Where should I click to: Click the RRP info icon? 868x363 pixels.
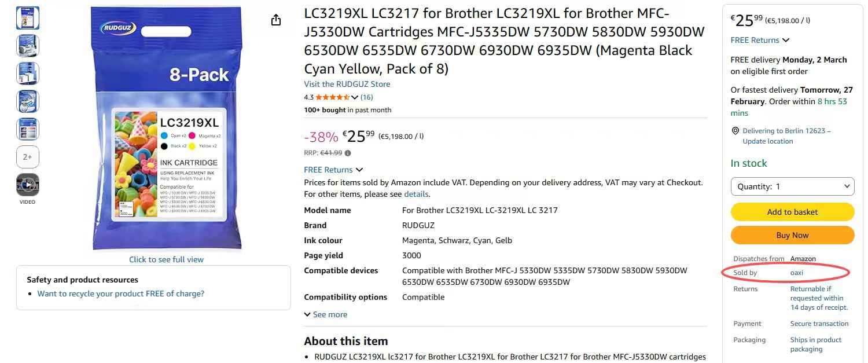[x=348, y=153]
